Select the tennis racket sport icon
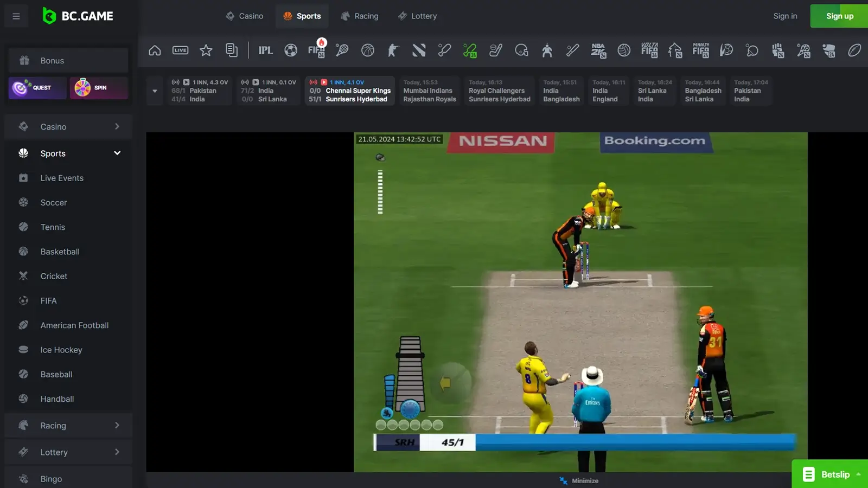Image resolution: width=868 pixels, height=488 pixels. 342,50
